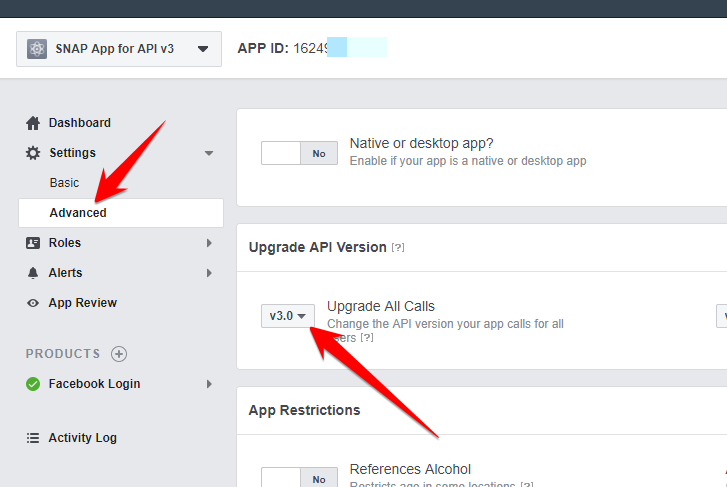The width and height of the screenshot is (727, 487).
Task: Select Advanced settings
Action: click(x=121, y=213)
